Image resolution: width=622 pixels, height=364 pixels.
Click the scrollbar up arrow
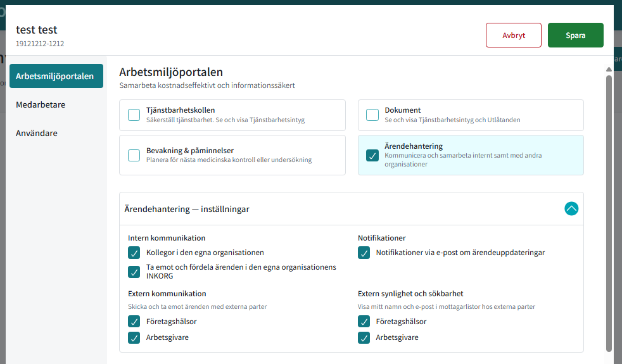[609, 70]
